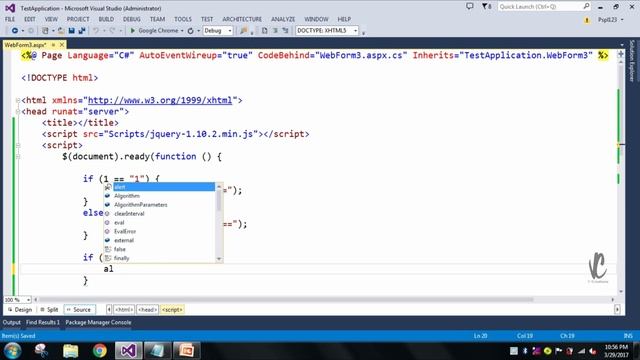Open Snipping Tool from the taskbar
Screen dimensions: 640x360
[41, 351]
